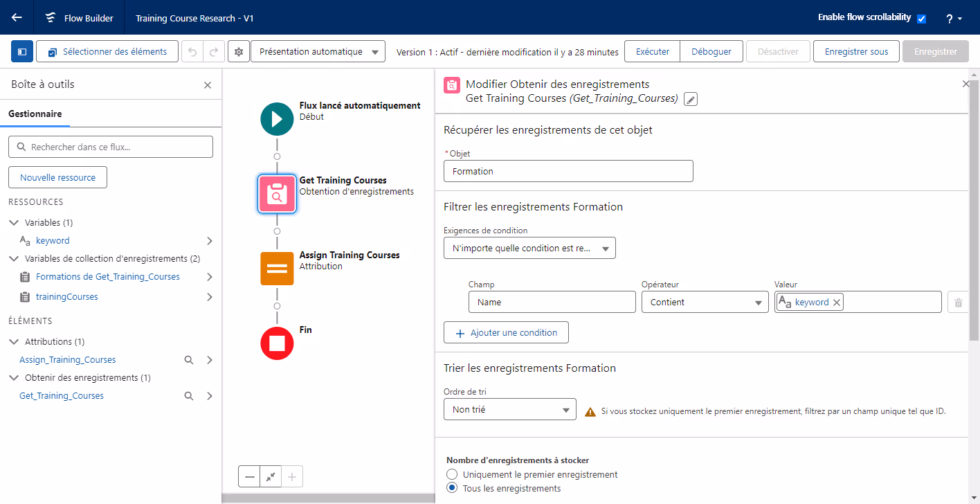
Task: Delete the Name condition row trash icon
Action: (x=958, y=302)
